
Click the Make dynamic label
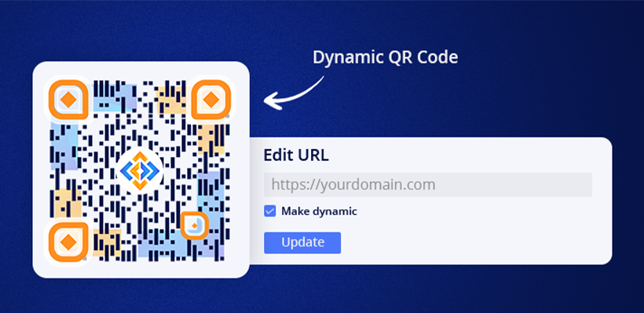(x=319, y=212)
